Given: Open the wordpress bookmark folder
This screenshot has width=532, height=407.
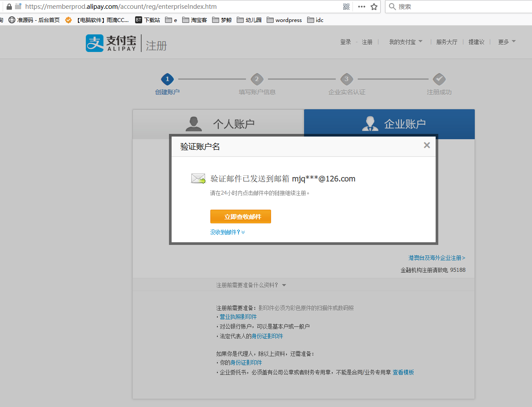Looking at the screenshot, I should pos(284,20).
